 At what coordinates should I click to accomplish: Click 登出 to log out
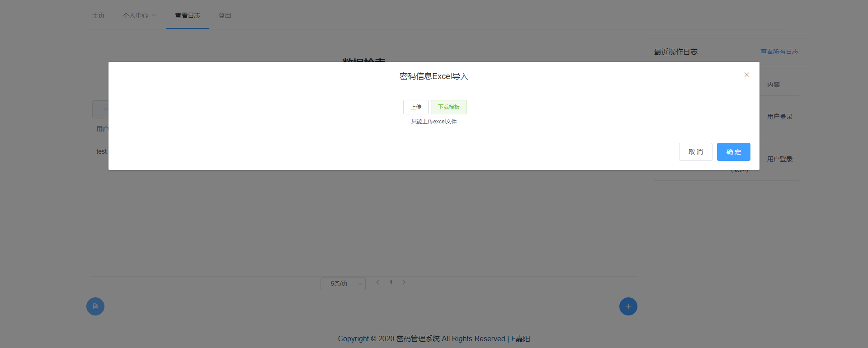click(x=225, y=15)
